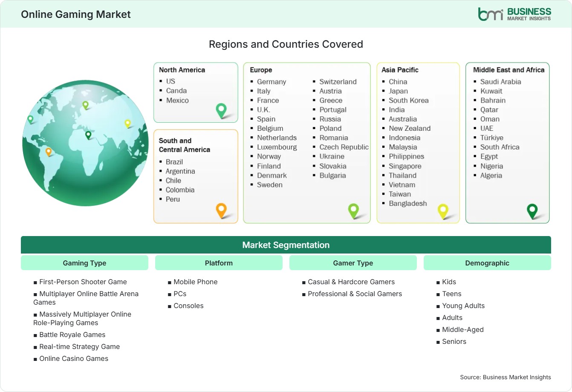572x392 pixels.
Task: Click the dark green pin on globe over Africa
Action: click(88, 135)
